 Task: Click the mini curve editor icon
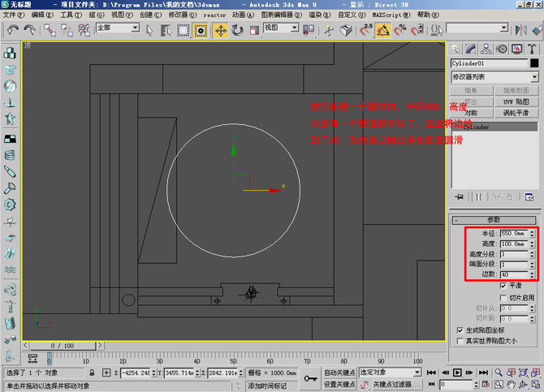click(x=33, y=359)
